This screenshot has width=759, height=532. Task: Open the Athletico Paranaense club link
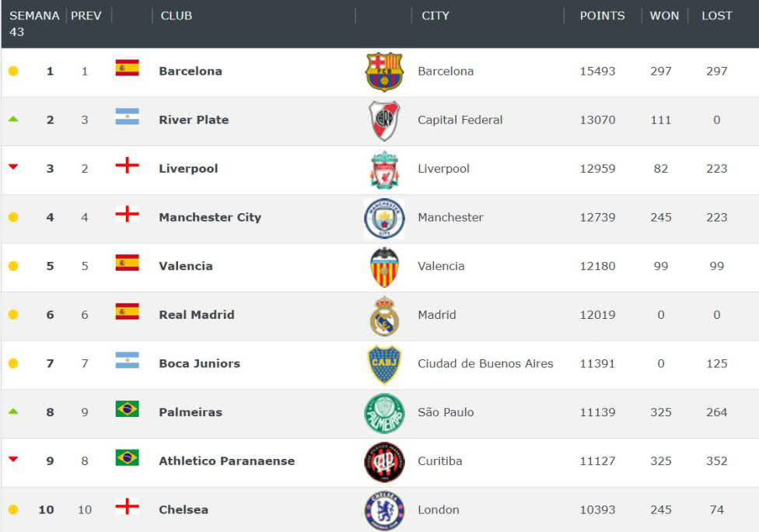226,460
